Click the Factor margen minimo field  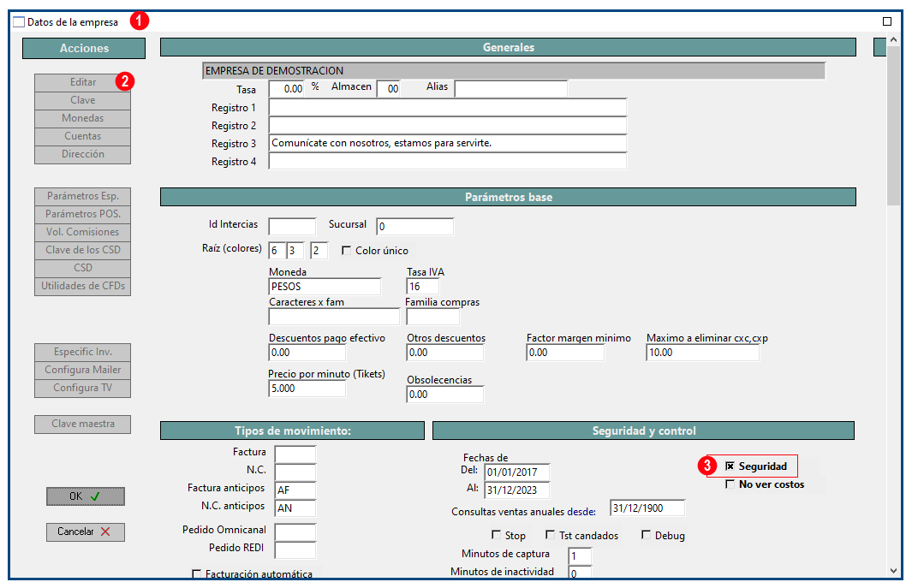coord(565,353)
